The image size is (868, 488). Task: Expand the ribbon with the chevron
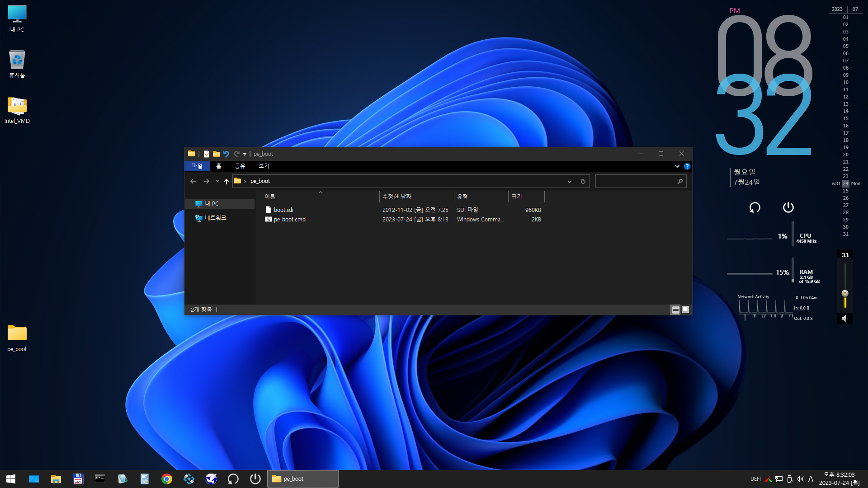click(x=677, y=166)
